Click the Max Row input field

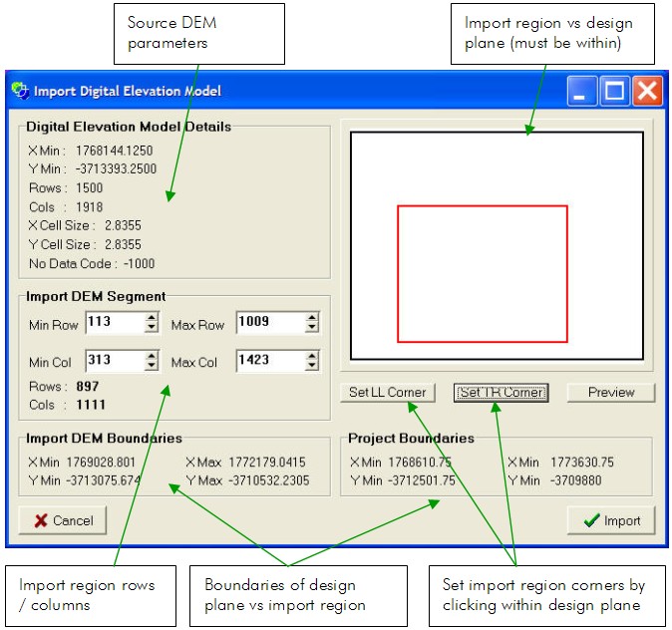click(269, 322)
